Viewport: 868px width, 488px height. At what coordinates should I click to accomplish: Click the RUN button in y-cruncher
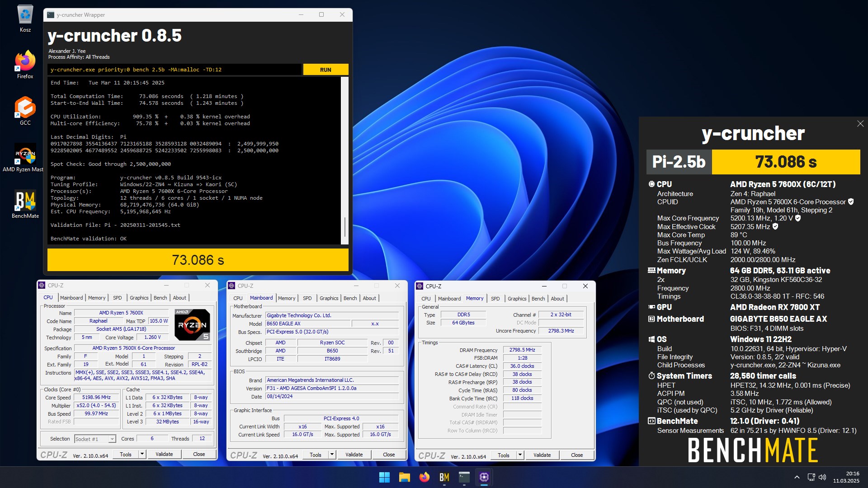[x=325, y=70]
